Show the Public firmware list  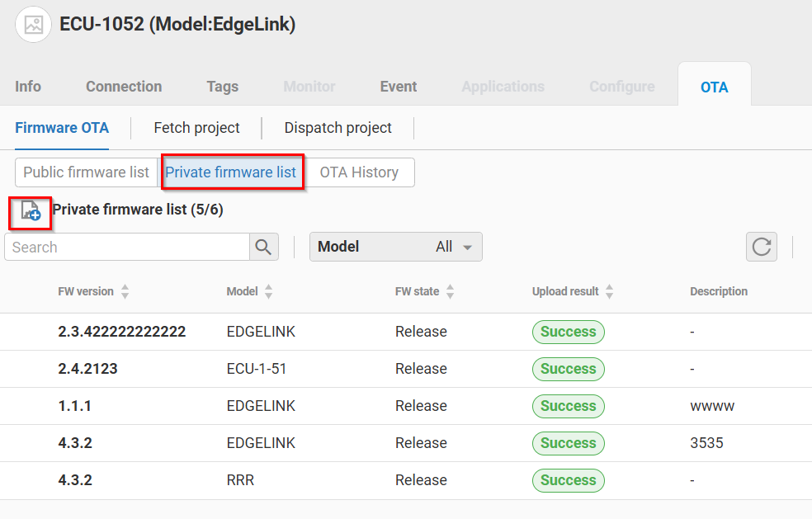86,172
